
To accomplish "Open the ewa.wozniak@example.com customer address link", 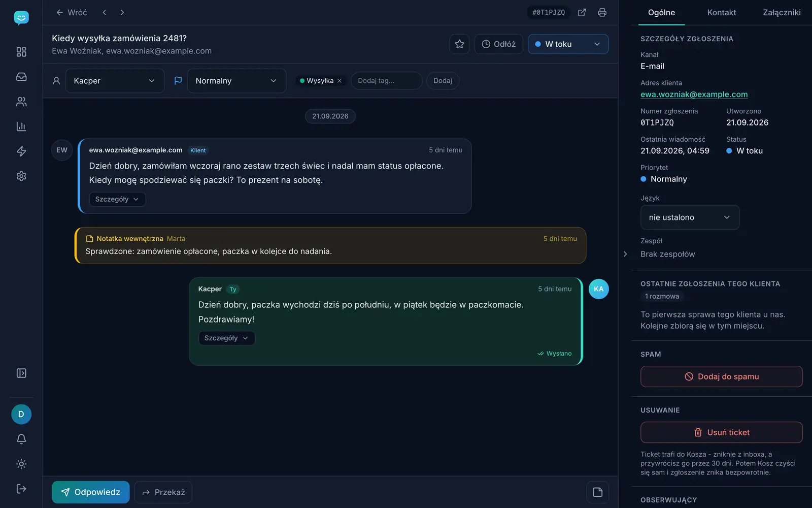I will [694, 94].
